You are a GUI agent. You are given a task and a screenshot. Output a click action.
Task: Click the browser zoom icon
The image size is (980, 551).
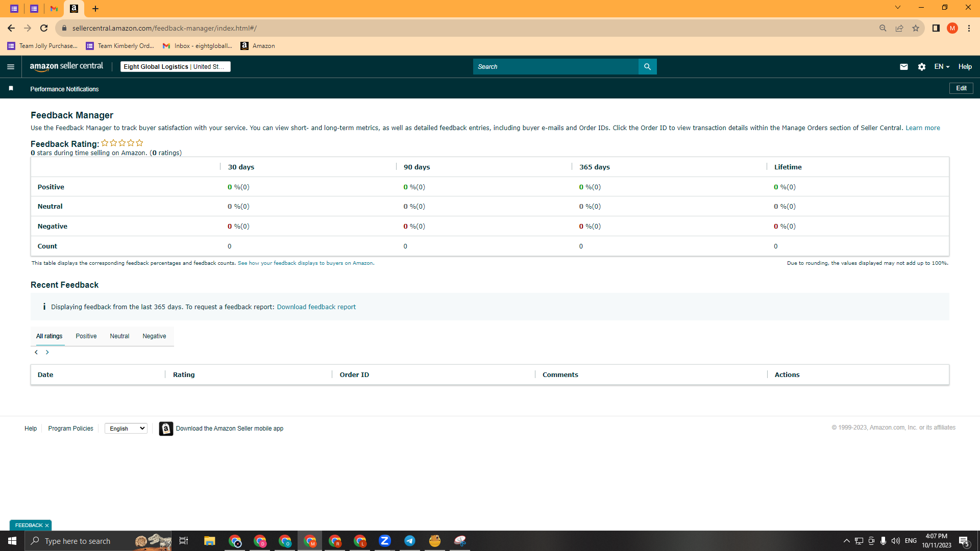tap(883, 28)
